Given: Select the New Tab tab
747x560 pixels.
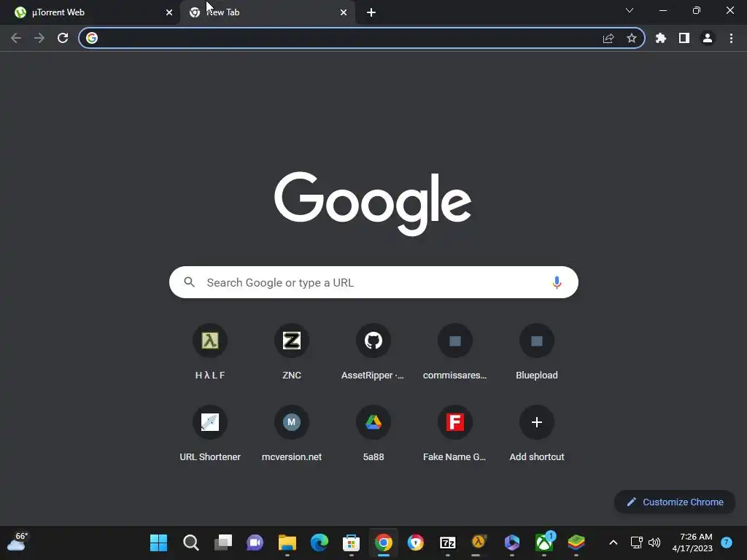Looking at the screenshot, I should [267, 12].
